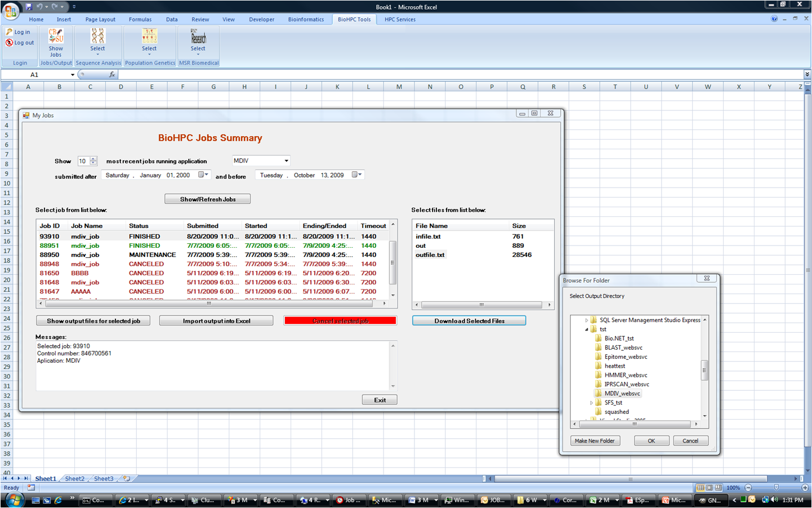Click the folder tree horizontal scrollbar

[x=635, y=424]
